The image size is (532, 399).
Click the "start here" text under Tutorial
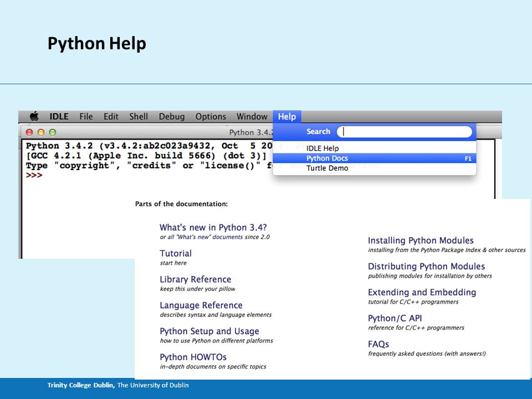click(173, 263)
